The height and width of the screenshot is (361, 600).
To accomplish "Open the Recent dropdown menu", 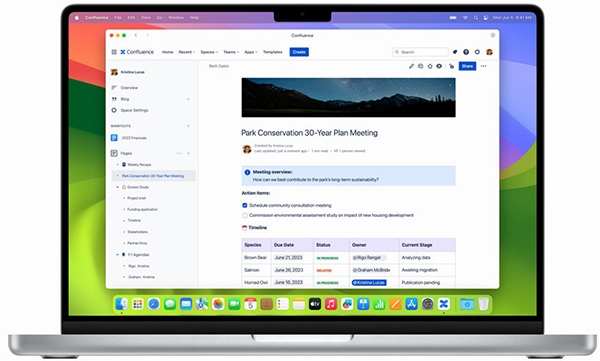I will (187, 52).
